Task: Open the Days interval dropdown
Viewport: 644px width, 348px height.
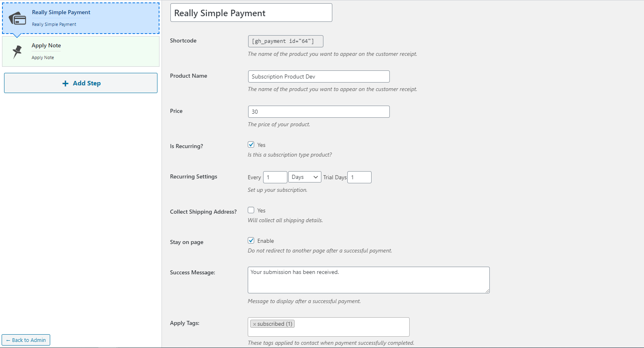Action: tap(304, 177)
